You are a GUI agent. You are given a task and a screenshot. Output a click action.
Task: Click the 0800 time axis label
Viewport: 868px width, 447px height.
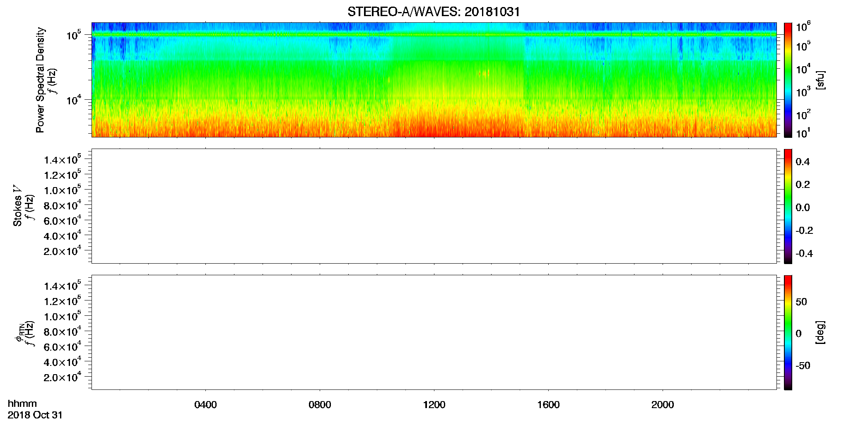click(320, 405)
